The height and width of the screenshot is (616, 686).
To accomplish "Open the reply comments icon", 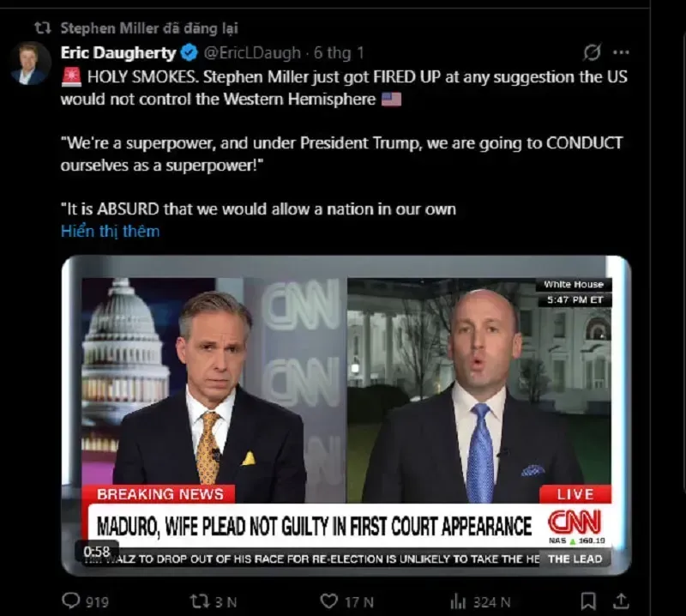I will tap(71, 601).
